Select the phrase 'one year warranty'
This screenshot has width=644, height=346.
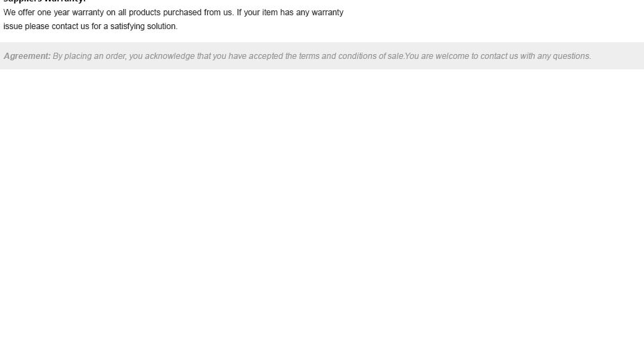[70, 12]
